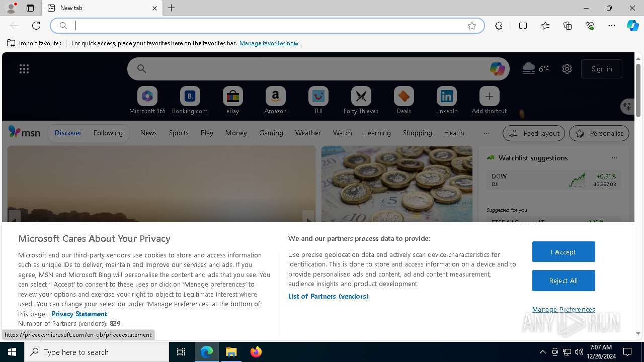644x362 pixels.
Task: Add this page to favorites star
Action: tap(472, 26)
